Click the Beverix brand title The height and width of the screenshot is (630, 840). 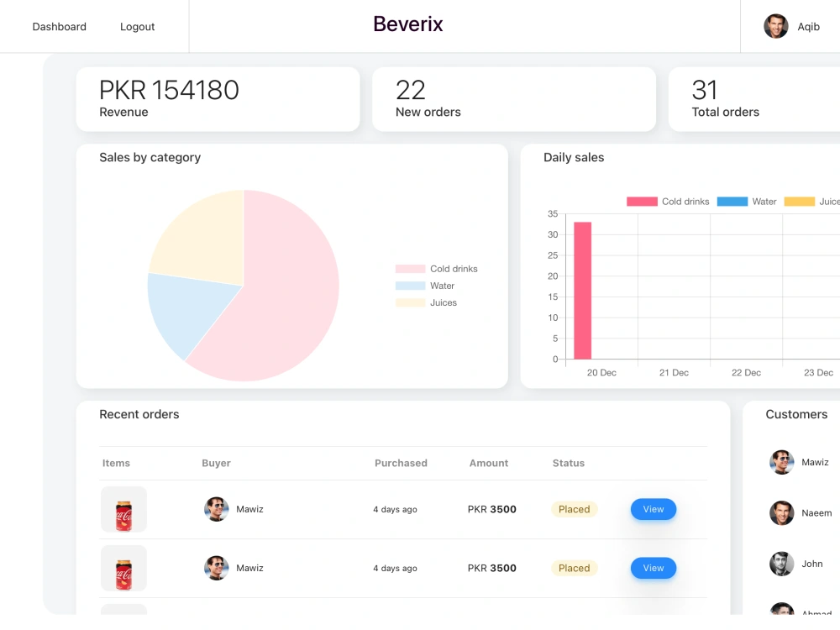tap(407, 24)
